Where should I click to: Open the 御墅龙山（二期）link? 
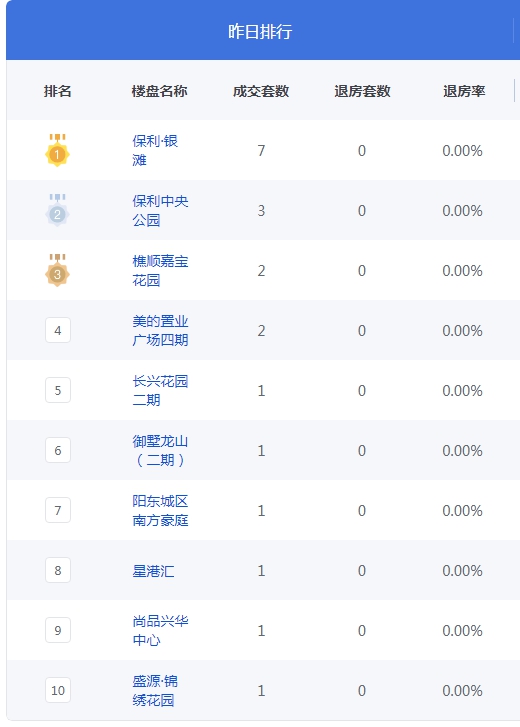coord(160,450)
